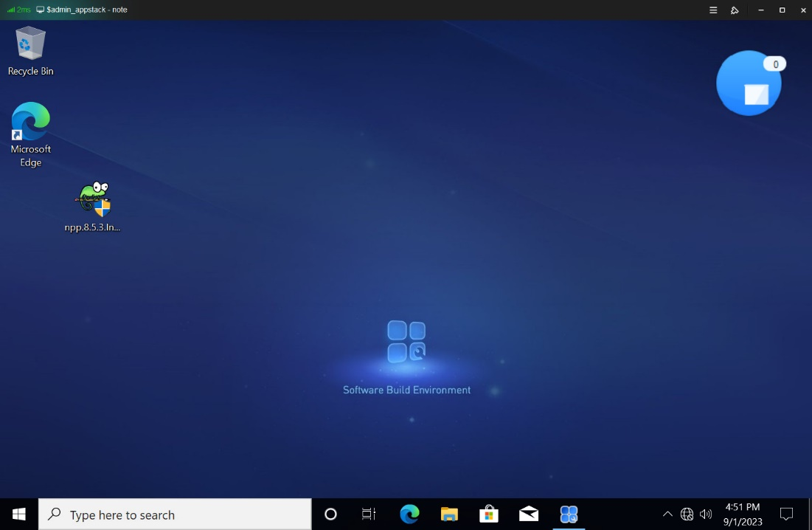Open Task View on the taskbar
The height and width of the screenshot is (530, 812).
pyautogui.click(x=369, y=514)
